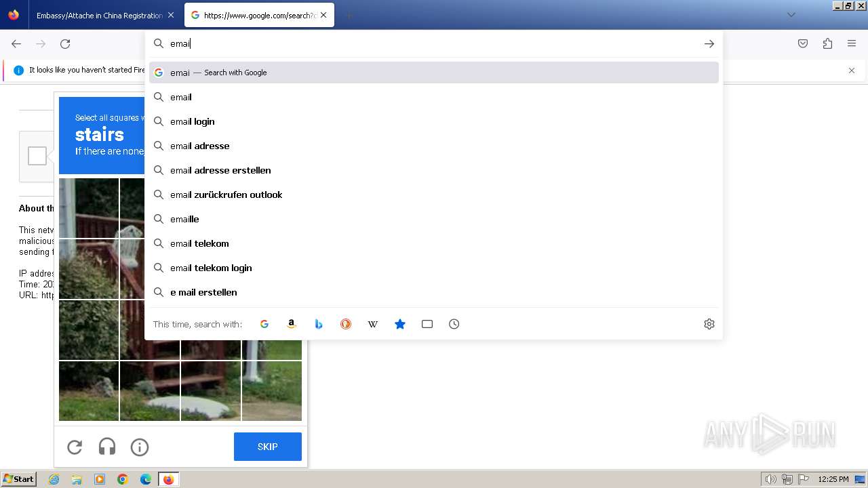
Task: Open the list all tabs dropdown
Action: [791, 15]
